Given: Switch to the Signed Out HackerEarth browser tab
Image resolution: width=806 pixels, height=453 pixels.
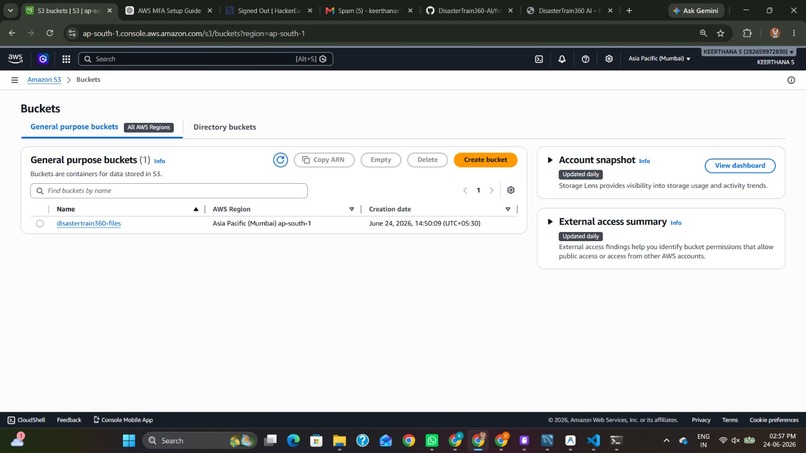Looking at the screenshot, I should tap(269, 10).
